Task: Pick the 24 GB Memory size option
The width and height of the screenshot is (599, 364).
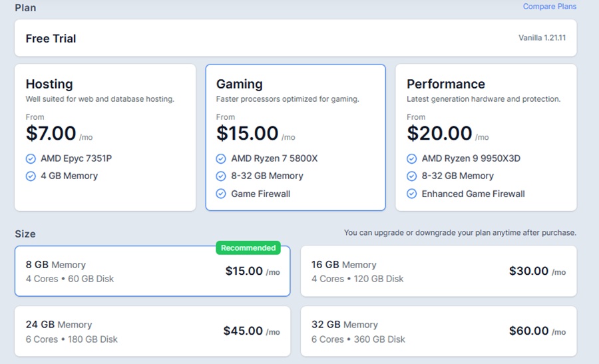Action: pos(152,331)
